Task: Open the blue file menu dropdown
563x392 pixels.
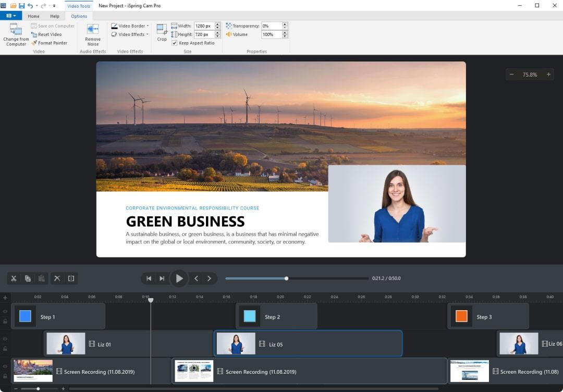Action: 10,16
